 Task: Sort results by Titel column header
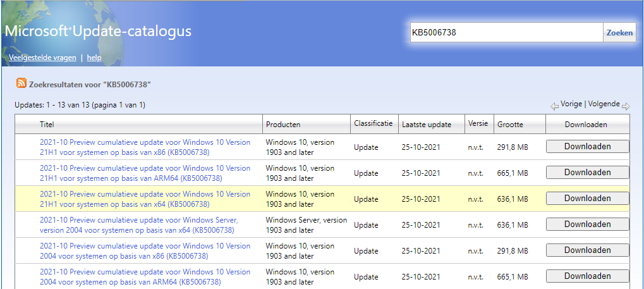[x=47, y=124]
